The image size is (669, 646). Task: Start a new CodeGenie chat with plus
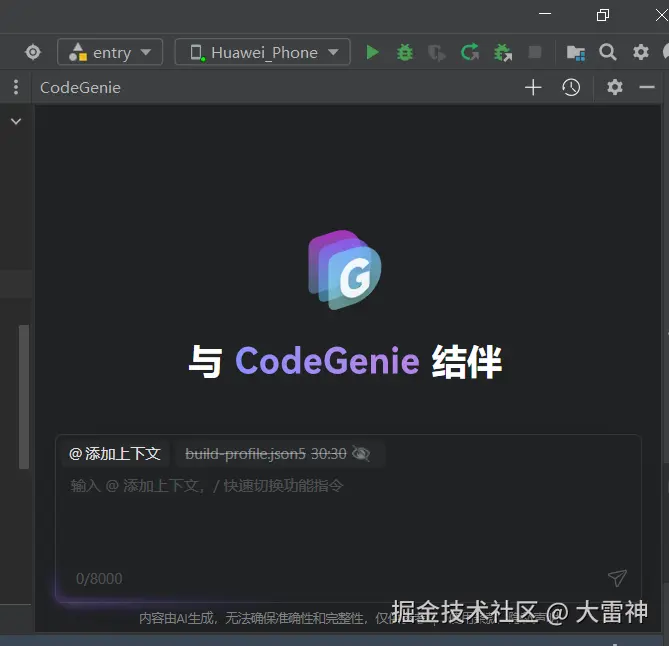533,87
